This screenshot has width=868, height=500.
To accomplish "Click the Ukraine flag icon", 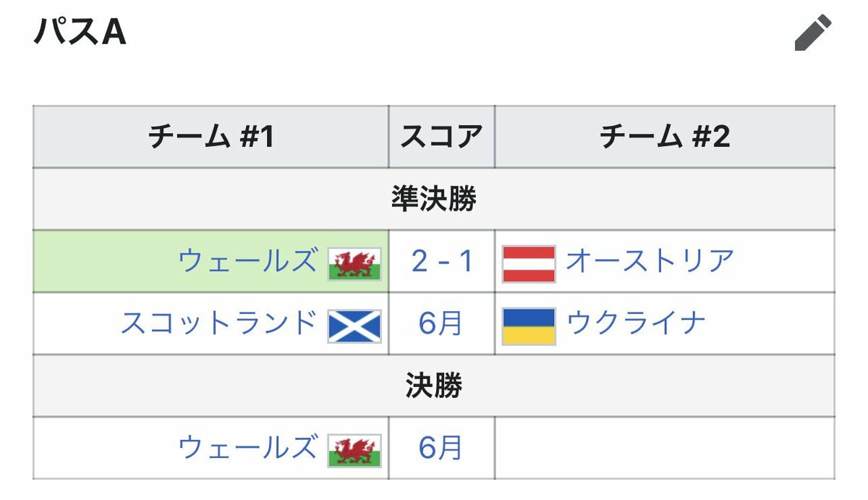I will pos(529,326).
